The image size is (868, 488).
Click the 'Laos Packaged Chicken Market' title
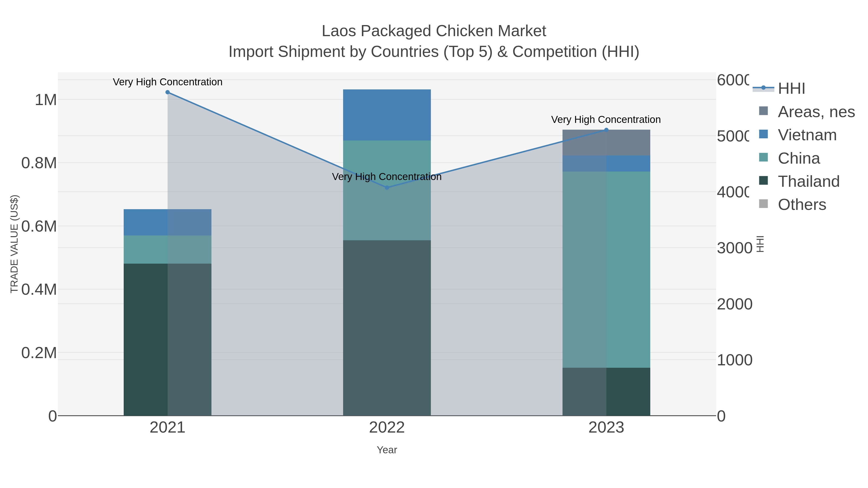coord(434,31)
